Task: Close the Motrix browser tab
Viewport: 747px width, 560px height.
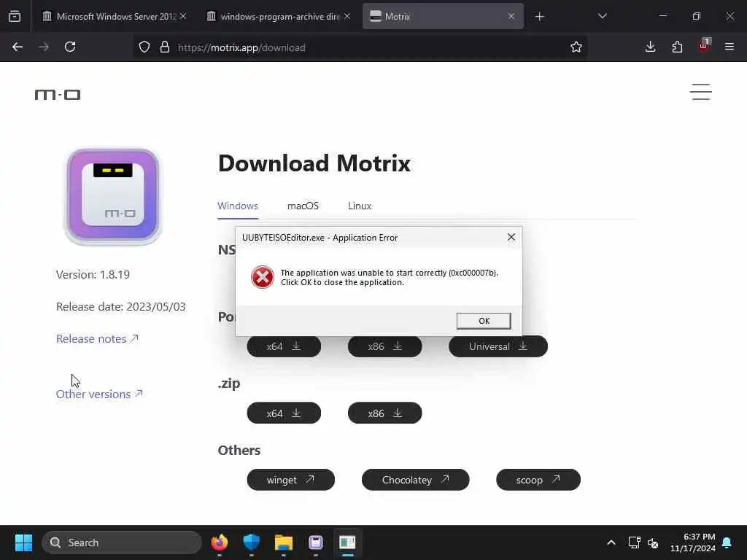Action: pos(511,16)
